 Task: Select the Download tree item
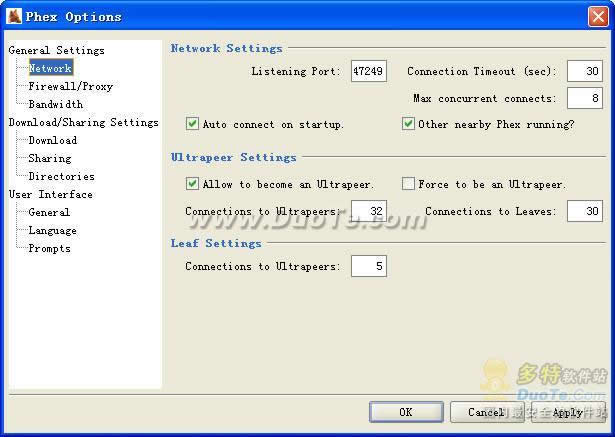(52, 140)
